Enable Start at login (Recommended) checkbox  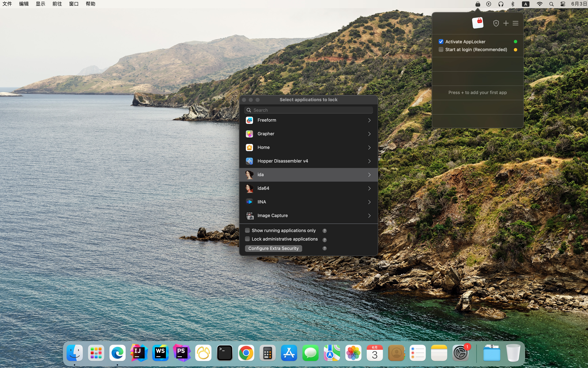pos(441,50)
